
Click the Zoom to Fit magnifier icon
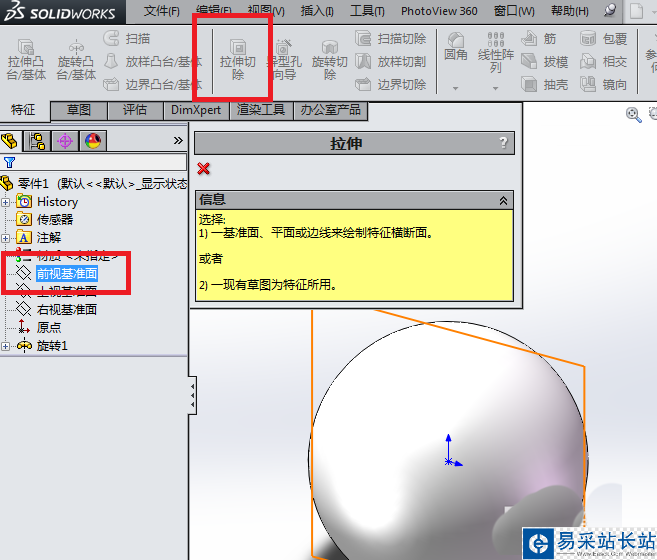634,115
